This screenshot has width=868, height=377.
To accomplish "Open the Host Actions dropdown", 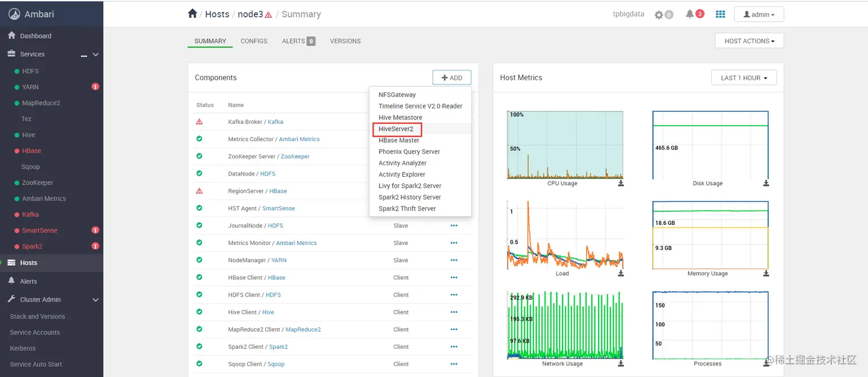I will coord(749,41).
